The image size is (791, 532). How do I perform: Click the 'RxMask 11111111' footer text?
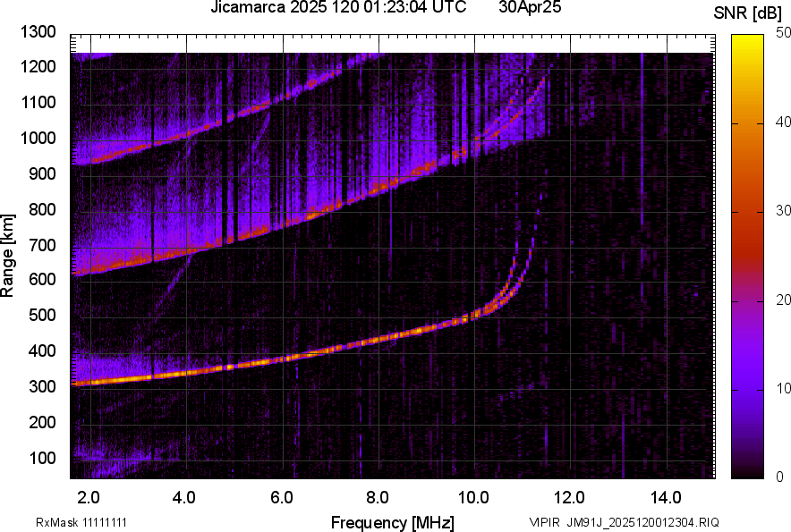tap(81, 522)
